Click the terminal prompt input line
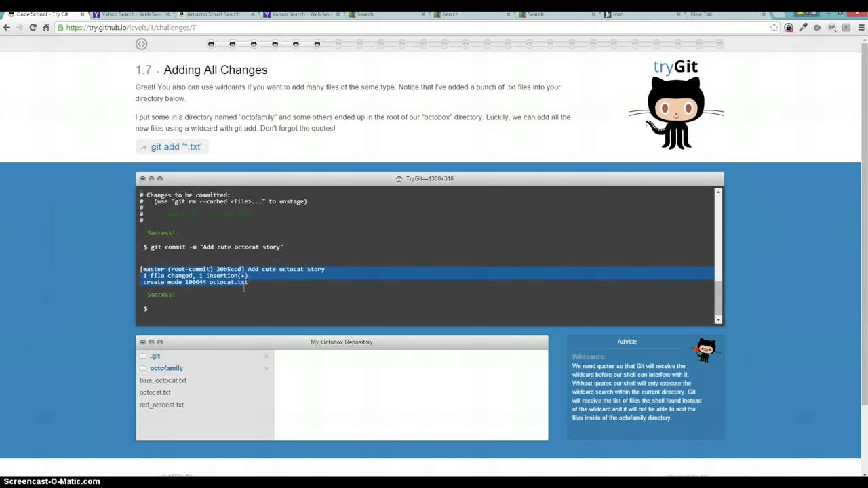This screenshot has width=868, height=488. pos(427,308)
